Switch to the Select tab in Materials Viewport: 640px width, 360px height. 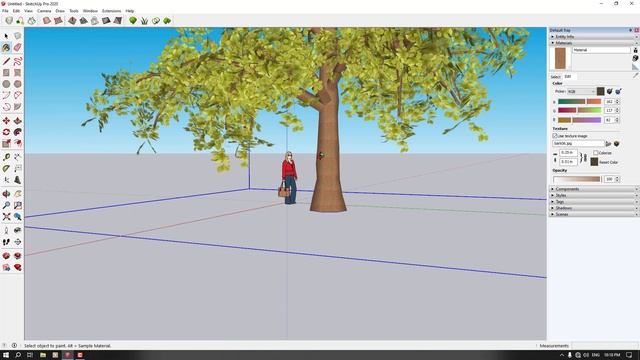[x=556, y=77]
